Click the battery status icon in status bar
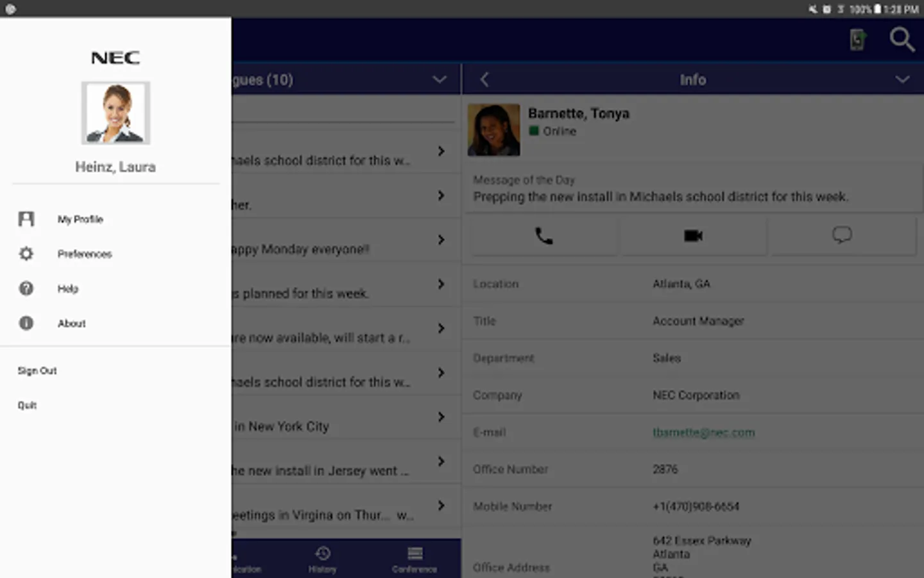The image size is (924, 578). [x=877, y=9]
